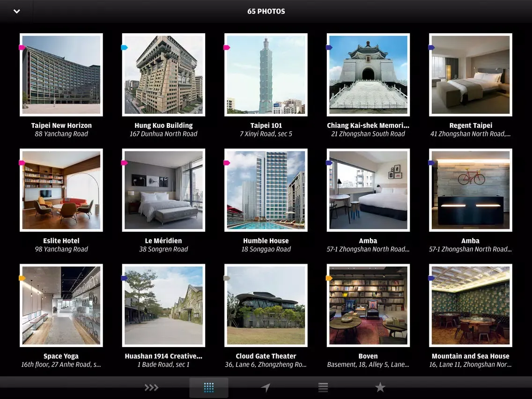Click the pink tag on Taipei New Horizon
The image size is (532, 399).
click(22, 47)
